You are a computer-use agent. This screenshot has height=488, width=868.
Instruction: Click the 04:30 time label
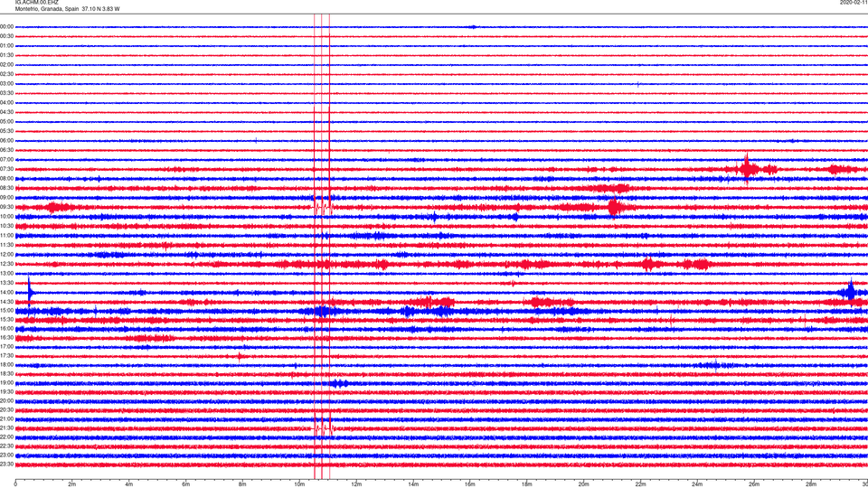click(7, 112)
